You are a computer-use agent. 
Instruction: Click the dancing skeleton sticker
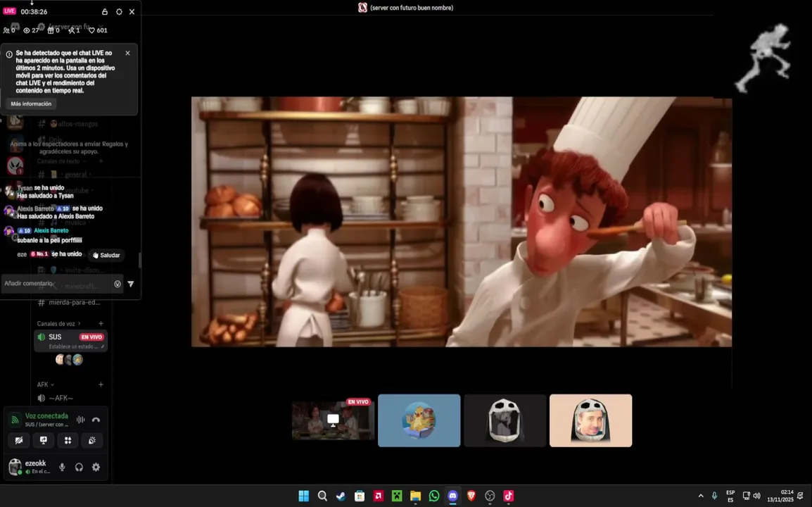tap(764, 58)
